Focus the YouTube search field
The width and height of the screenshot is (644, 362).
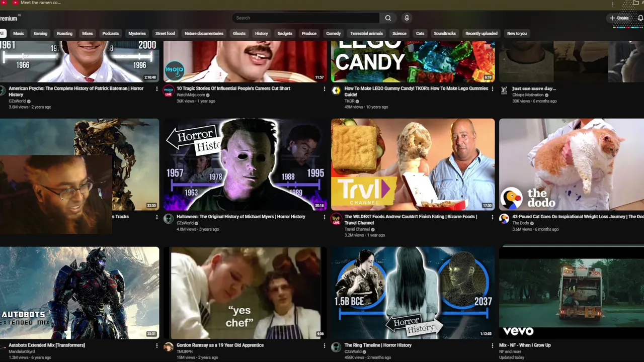tap(306, 18)
